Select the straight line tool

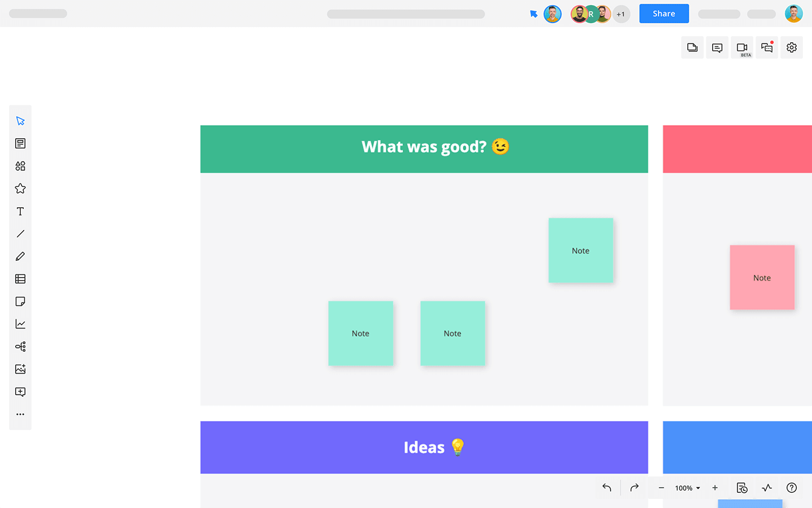[x=20, y=234]
